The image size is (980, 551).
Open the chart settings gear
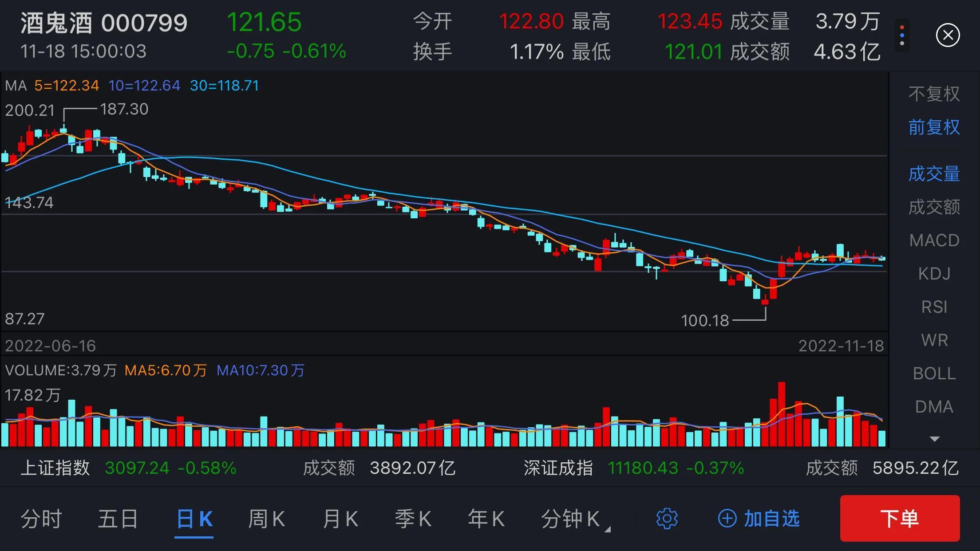[x=667, y=518]
